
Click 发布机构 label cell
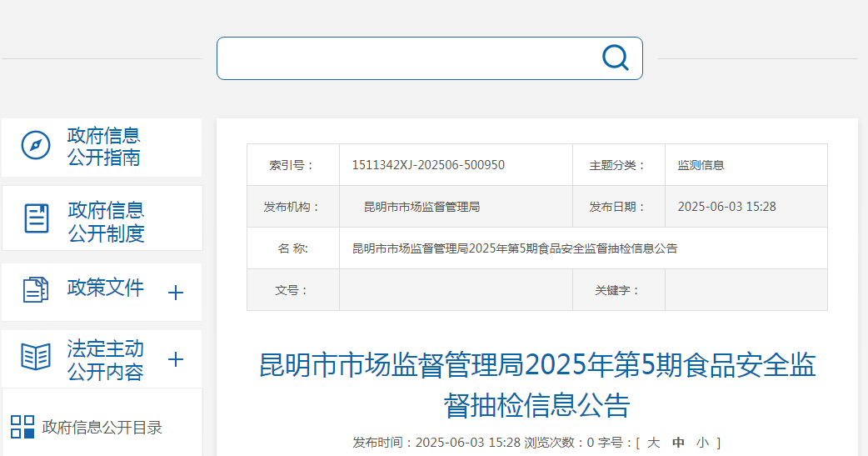point(293,207)
